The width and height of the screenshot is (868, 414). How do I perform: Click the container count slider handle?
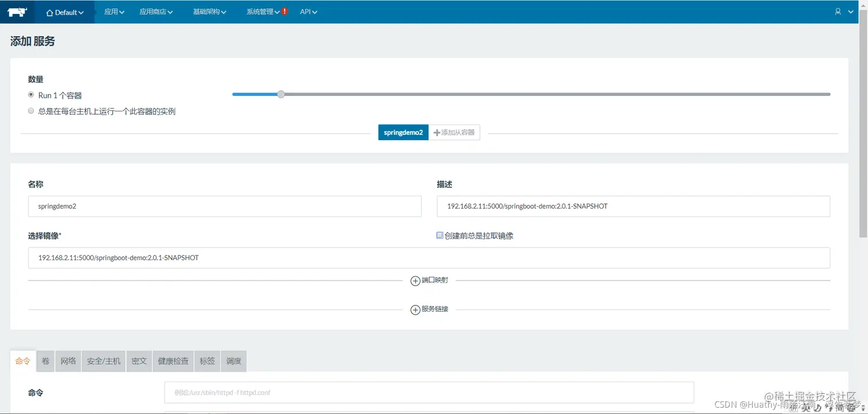click(x=281, y=94)
